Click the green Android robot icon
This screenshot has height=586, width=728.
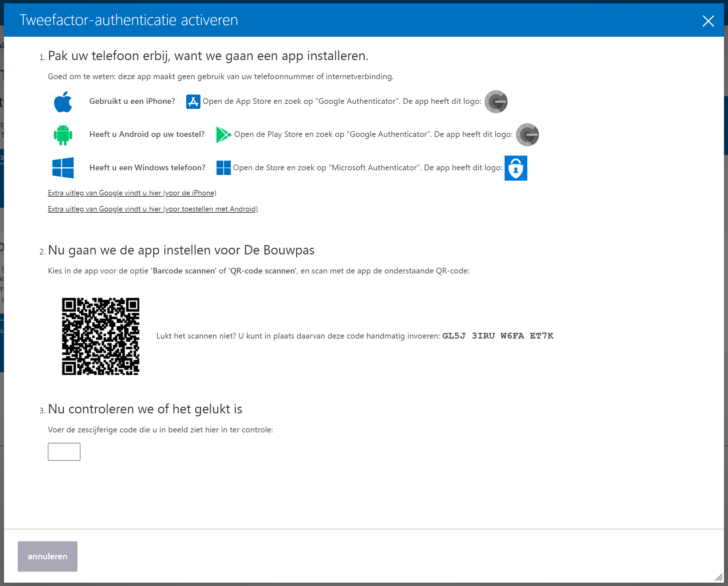coord(63,135)
